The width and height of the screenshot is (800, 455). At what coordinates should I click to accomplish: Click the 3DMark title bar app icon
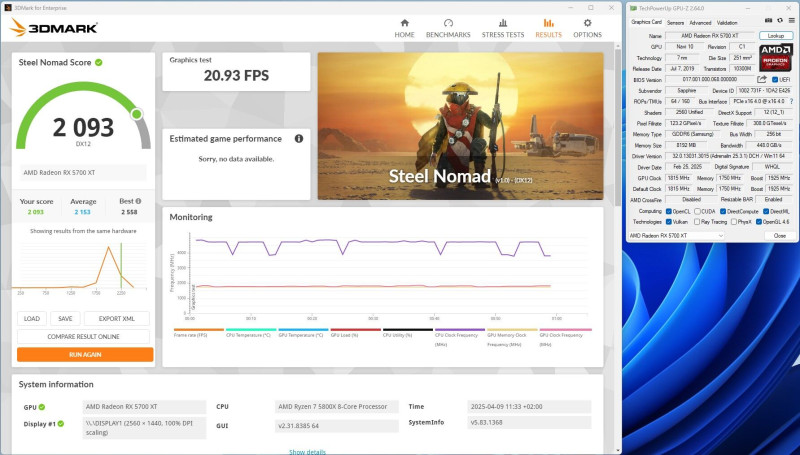click(8, 8)
